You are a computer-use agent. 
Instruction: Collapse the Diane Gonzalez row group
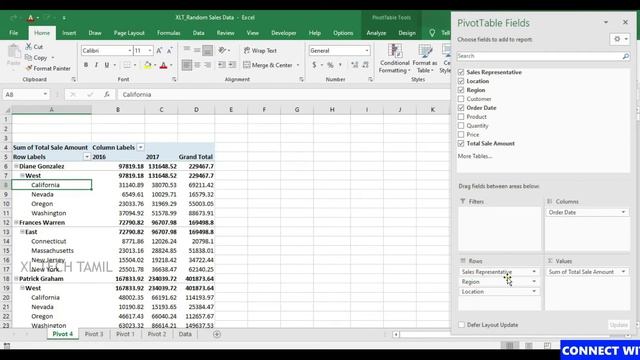pyautogui.click(x=16, y=166)
